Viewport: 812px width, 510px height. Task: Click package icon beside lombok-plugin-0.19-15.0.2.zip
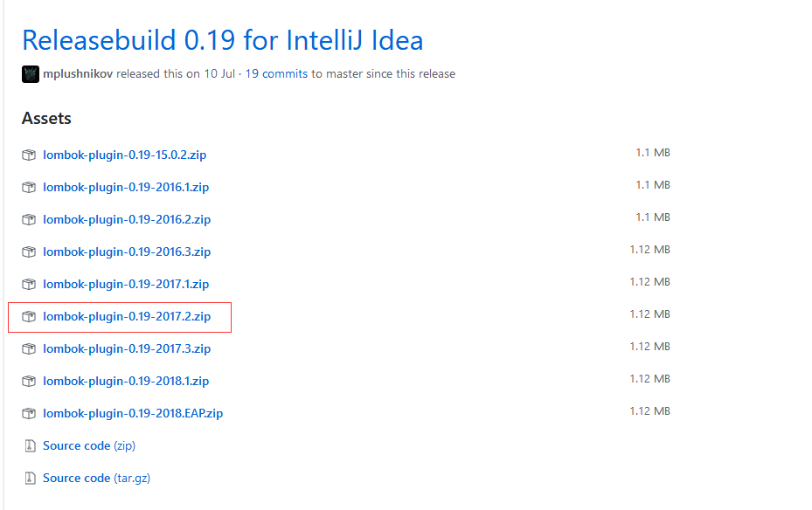tap(29, 155)
